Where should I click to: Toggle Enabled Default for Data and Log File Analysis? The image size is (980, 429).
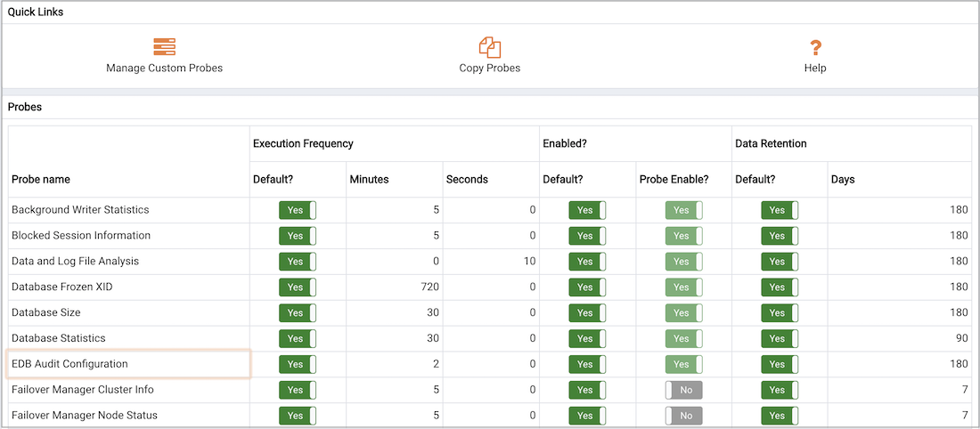click(x=587, y=261)
